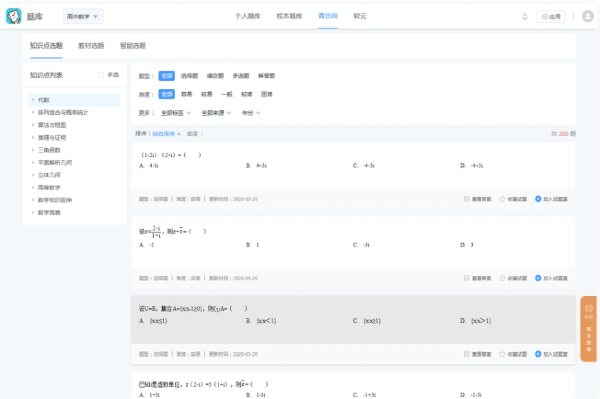Expand the 算法与框图 node arrow
The image size is (600, 399).
(33, 125)
